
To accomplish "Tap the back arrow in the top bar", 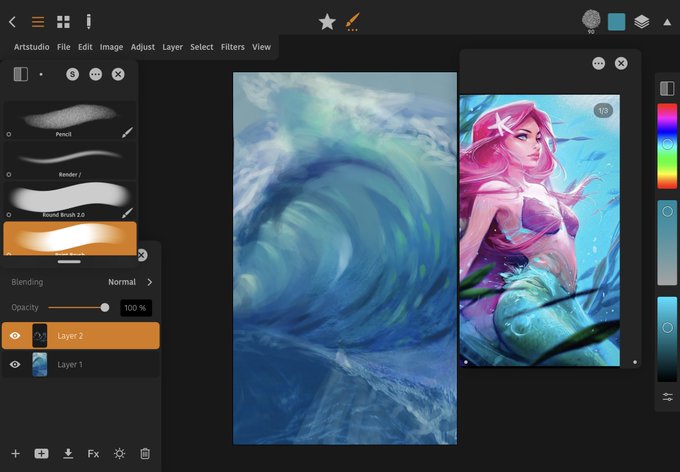I will pyautogui.click(x=12, y=22).
